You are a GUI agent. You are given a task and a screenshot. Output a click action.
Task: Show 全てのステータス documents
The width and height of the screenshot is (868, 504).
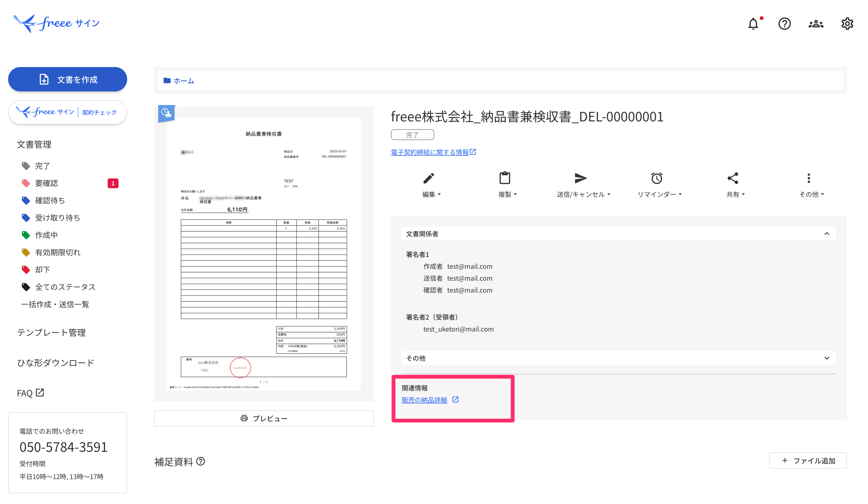pos(65,287)
